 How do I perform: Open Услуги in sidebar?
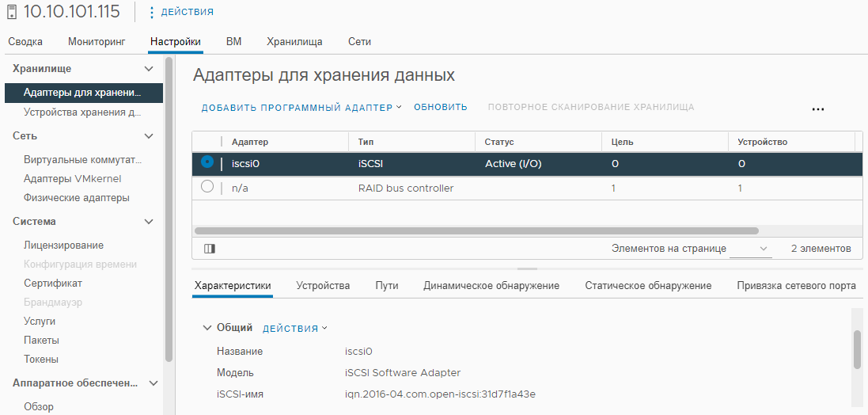tap(40, 322)
